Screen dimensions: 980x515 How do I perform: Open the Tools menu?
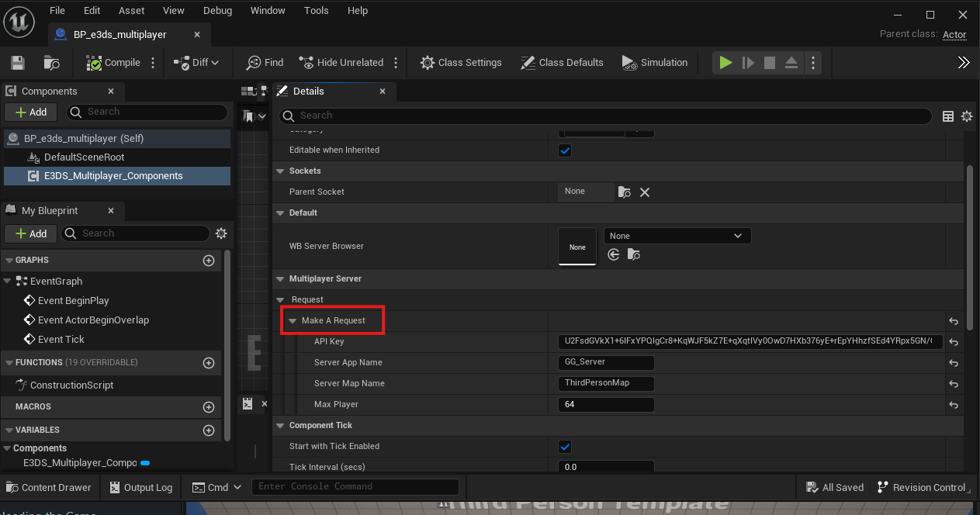point(316,11)
